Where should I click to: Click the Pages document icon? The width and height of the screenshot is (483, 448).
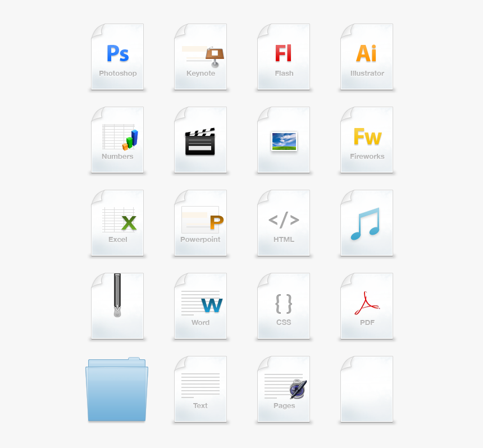tap(284, 390)
